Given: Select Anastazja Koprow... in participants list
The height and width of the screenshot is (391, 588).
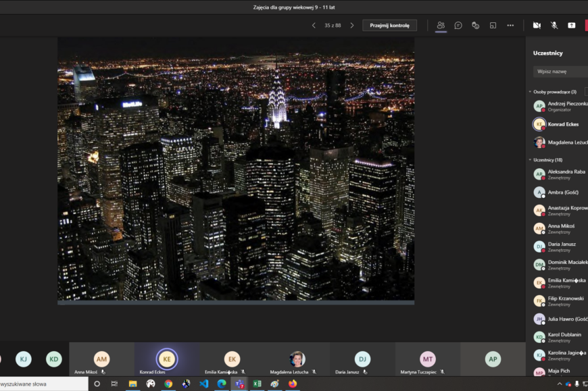Looking at the screenshot, I should coord(560,211).
